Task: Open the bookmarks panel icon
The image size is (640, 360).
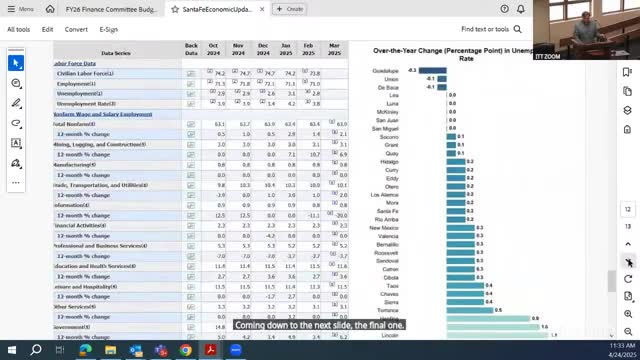Action: tap(627, 72)
